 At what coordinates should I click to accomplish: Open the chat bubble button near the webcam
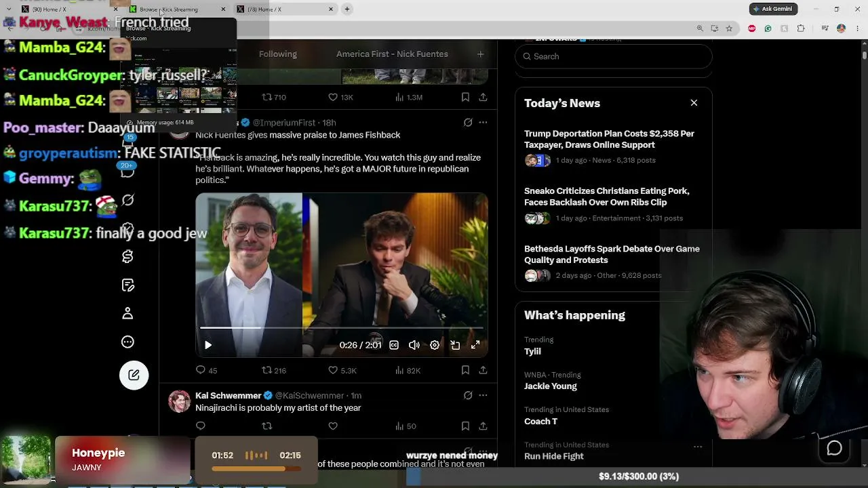tap(834, 448)
